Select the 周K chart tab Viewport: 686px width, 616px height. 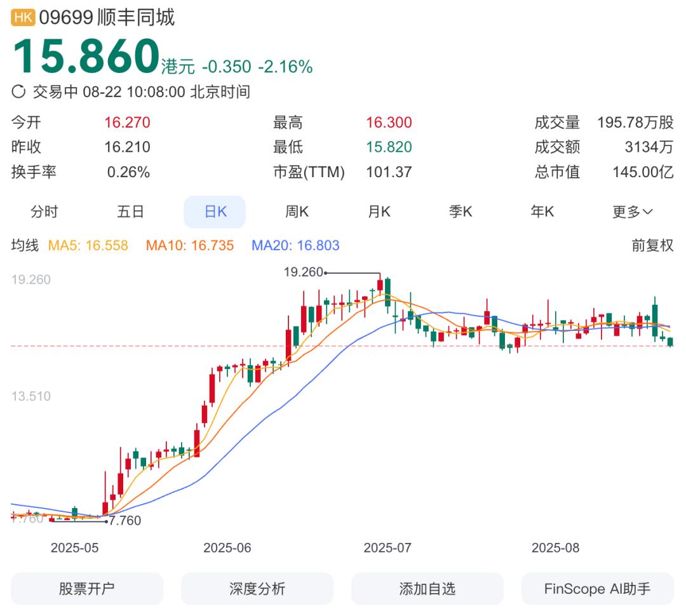(x=297, y=211)
